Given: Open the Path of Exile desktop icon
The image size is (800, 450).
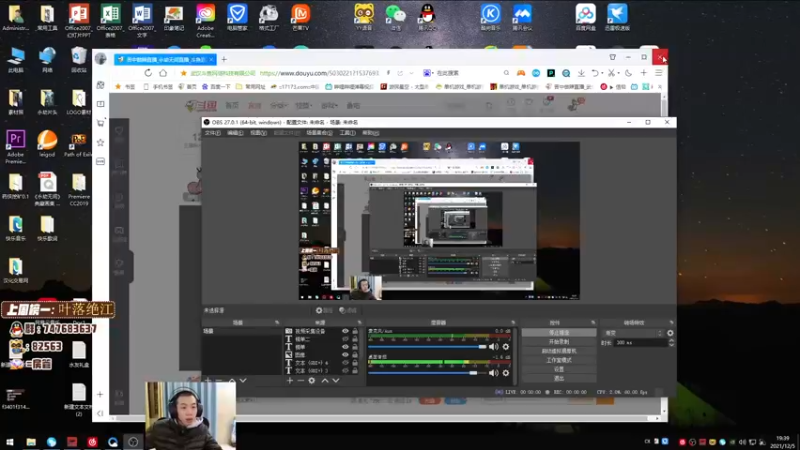Looking at the screenshot, I should pyautogui.click(x=78, y=144).
